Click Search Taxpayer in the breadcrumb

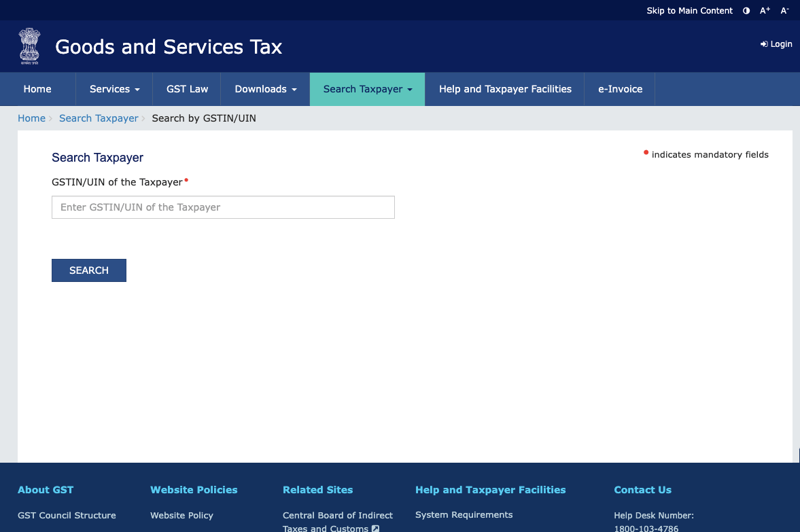[x=99, y=118]
